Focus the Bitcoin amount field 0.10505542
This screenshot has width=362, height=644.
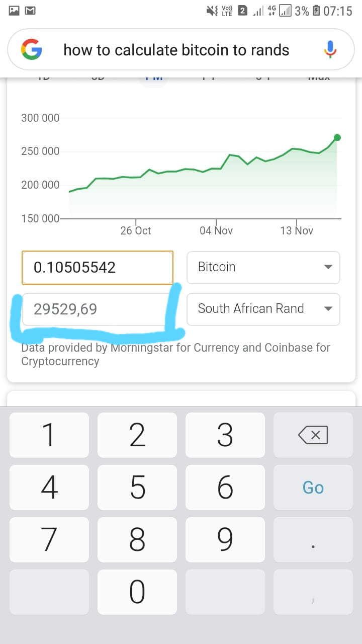pos(98,267)
